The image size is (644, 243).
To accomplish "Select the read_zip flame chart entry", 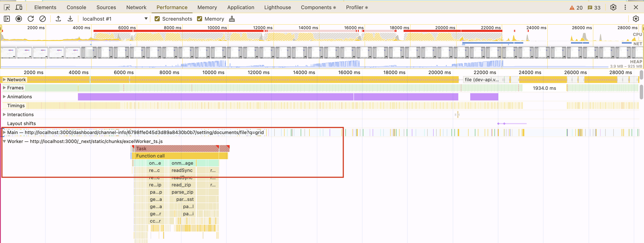I will 182,185.
